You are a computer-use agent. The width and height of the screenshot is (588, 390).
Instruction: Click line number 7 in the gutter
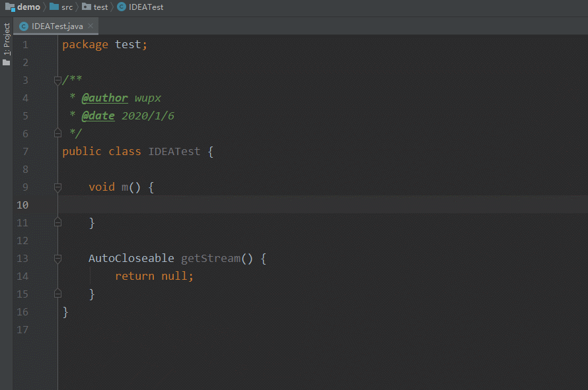click(x=26, y=152)
